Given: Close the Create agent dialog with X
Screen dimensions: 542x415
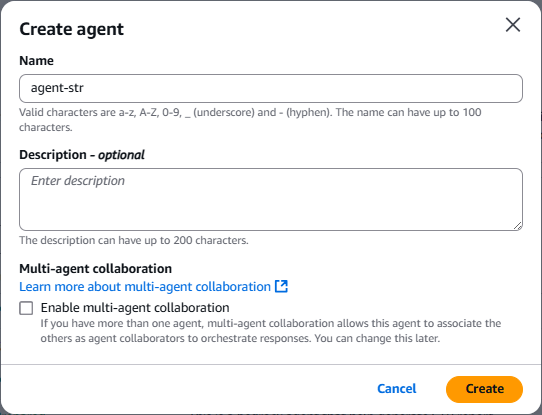Looking at the screenshot, I should coord(513,25).
